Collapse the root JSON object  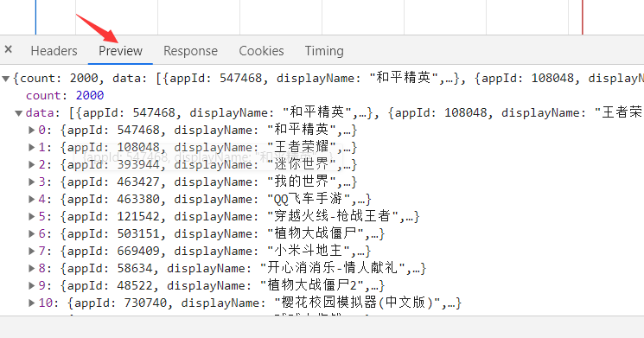6,79
